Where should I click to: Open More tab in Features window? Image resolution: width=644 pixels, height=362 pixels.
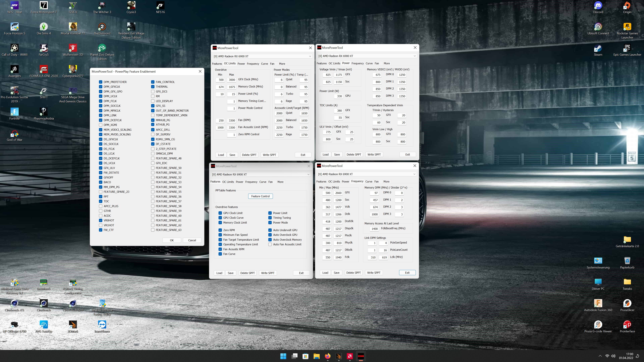click(x=281, y=182)
